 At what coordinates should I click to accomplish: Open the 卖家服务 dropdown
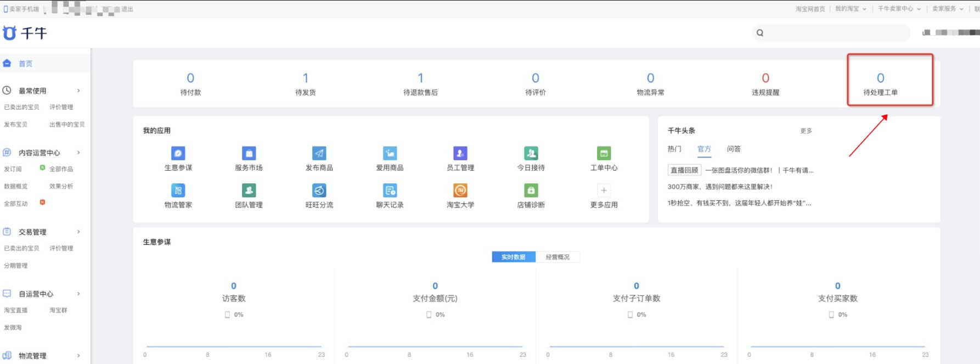pos(948,9)
